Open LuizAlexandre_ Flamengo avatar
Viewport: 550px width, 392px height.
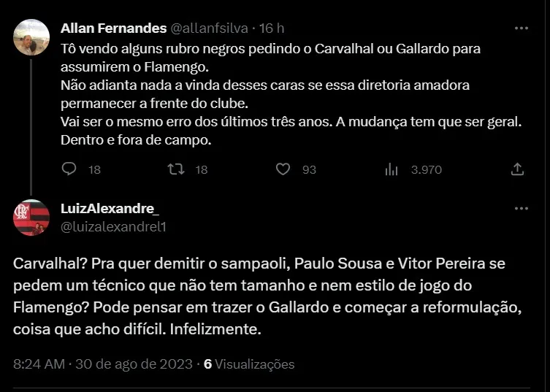(x=31, y=216)
